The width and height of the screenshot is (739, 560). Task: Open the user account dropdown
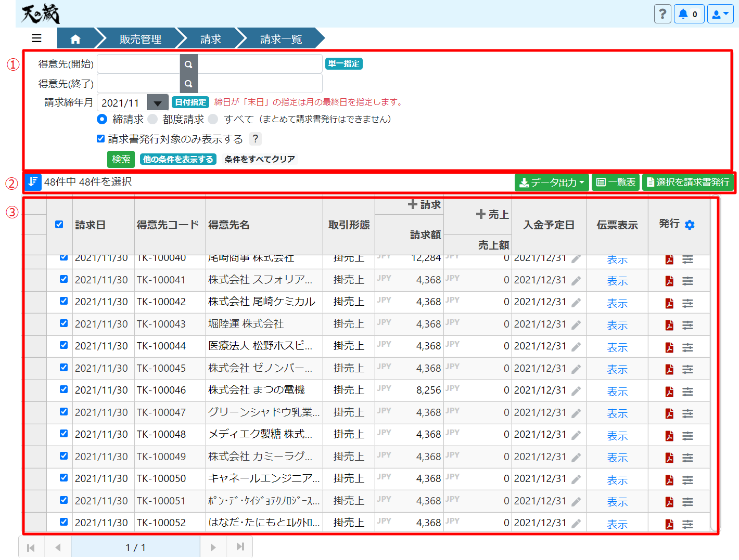click(x=720, y=14)
